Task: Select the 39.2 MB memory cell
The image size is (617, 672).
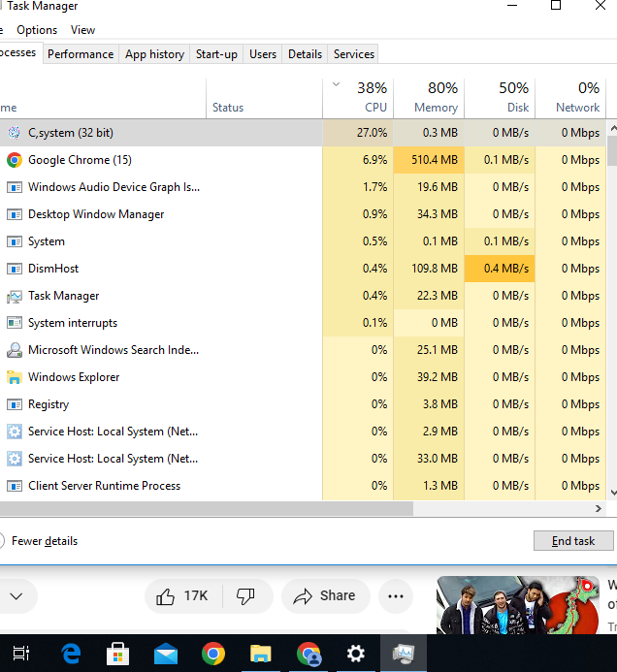Action: pyautogui.click(x=429, y=377)
